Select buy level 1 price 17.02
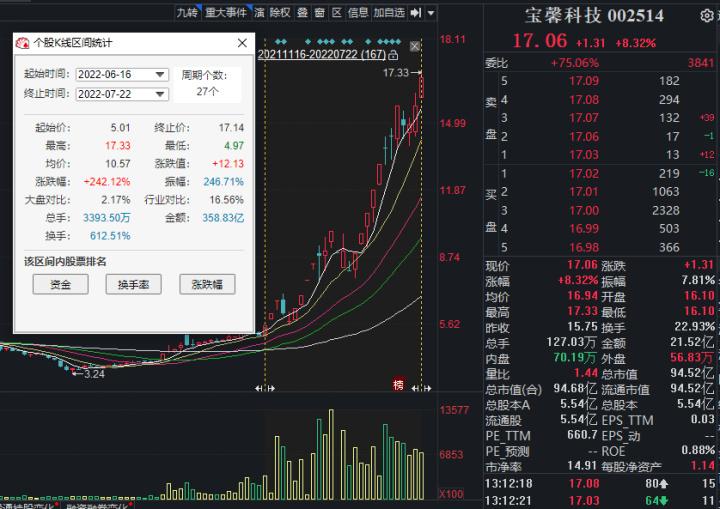 point(584,174)
